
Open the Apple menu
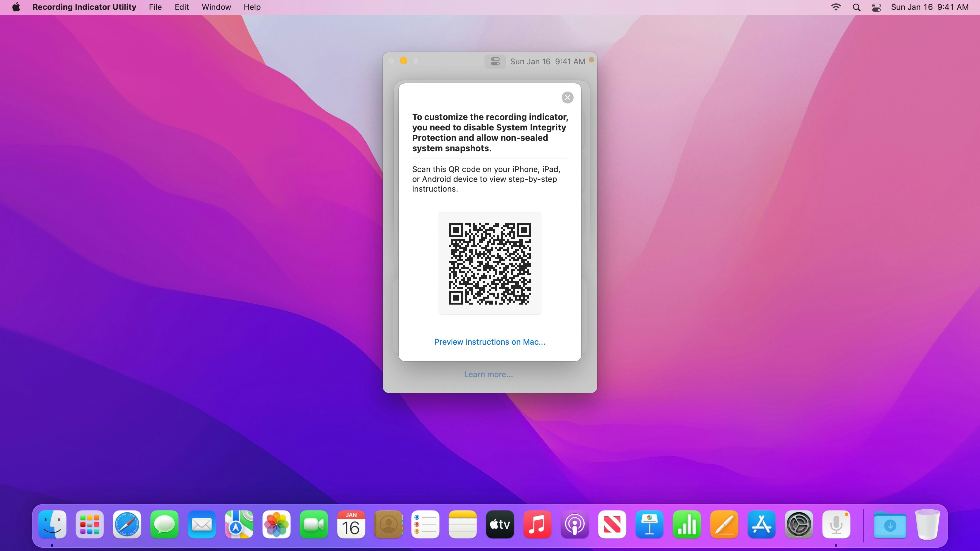tap(16, 7)
